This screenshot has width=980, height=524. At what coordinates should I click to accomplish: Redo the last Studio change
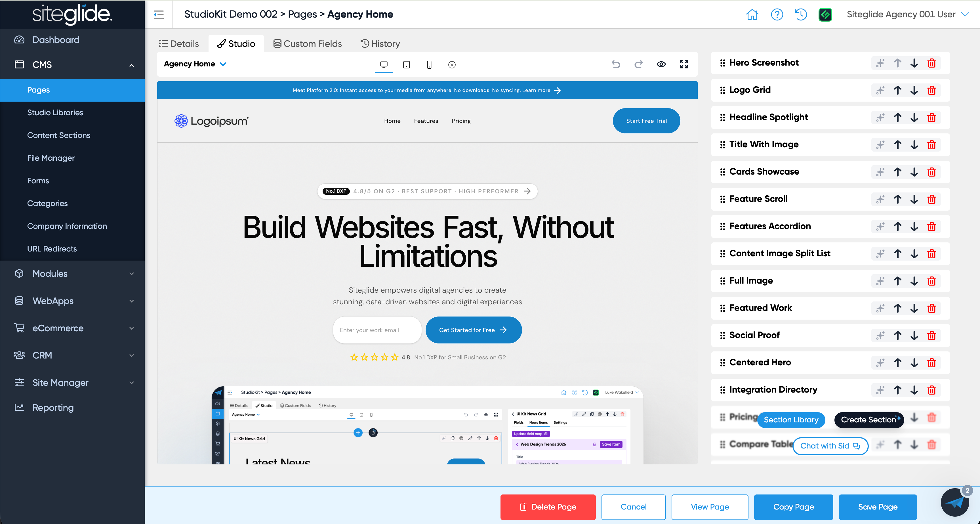click(638, 64)
